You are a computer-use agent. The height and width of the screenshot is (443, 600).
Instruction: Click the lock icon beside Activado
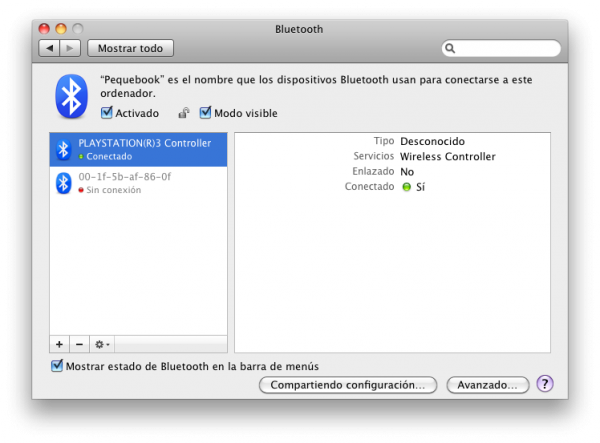184,113
